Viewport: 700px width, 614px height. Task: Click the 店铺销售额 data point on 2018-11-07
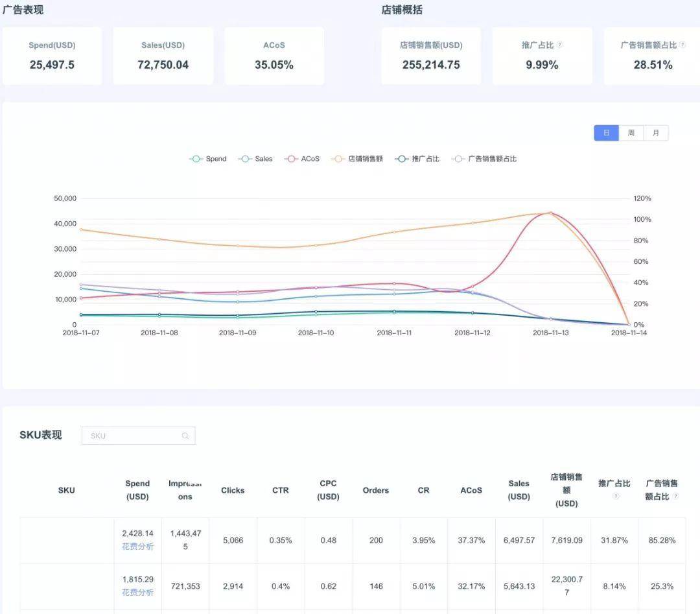coord(81,230)
